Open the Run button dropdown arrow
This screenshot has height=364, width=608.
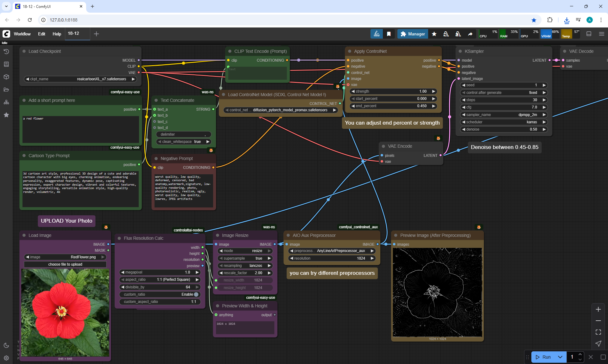(560, 357)
